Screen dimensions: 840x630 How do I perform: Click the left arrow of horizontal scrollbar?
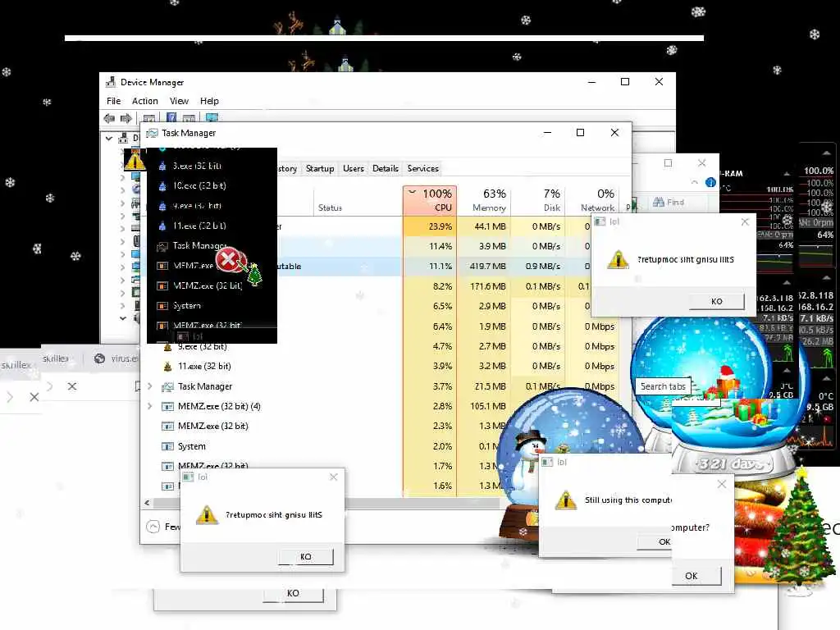click(x=147, y=503)
